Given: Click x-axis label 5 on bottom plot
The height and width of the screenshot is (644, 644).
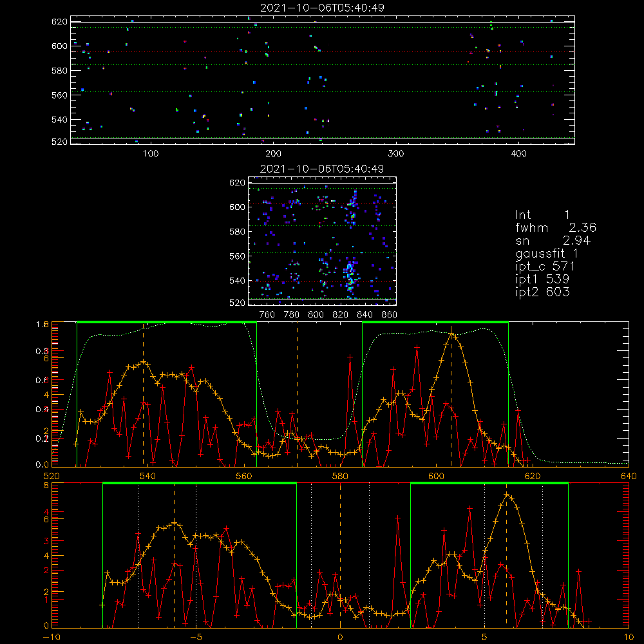Looking at the screenshot, I should 484,638.
